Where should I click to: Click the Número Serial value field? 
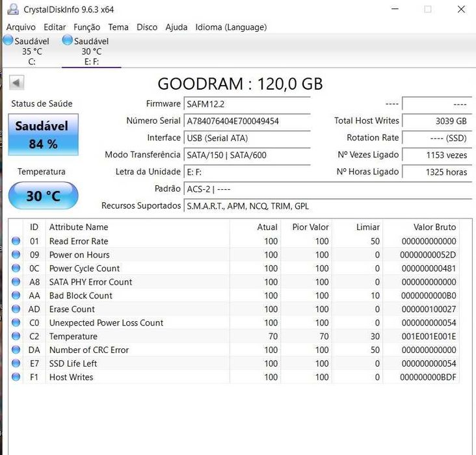pyautogui.click(x=247, y=121)
